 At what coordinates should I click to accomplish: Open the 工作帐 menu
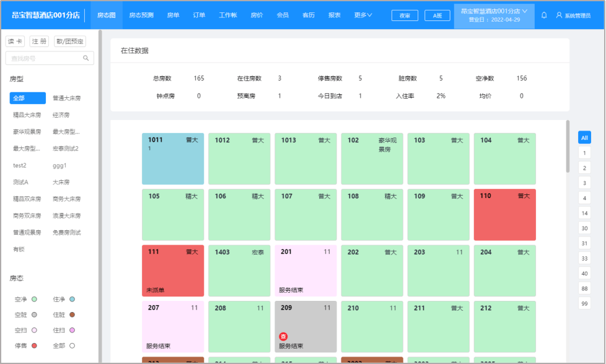click(228, 15)
